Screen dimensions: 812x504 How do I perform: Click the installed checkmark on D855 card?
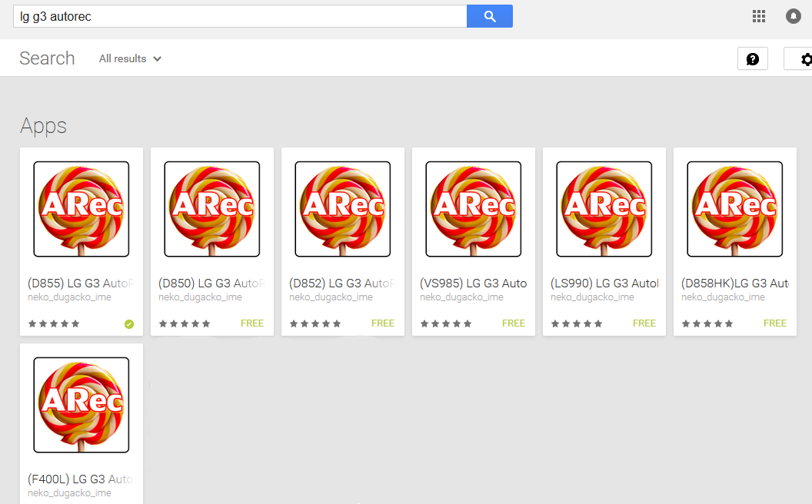129,324
